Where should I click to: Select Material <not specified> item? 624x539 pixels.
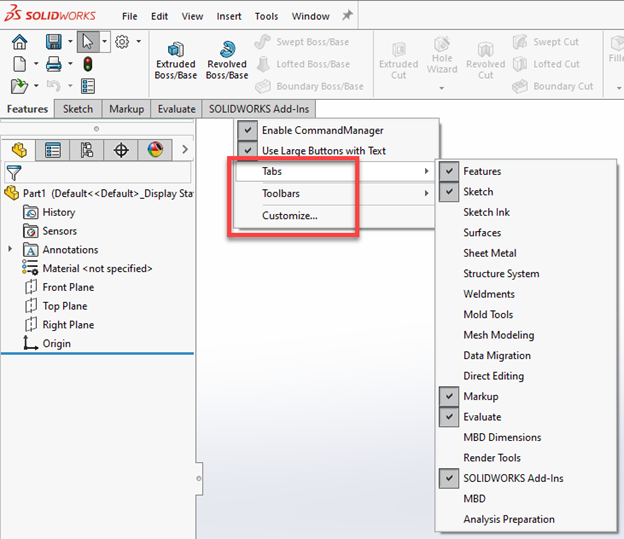[x=87, y=268]
